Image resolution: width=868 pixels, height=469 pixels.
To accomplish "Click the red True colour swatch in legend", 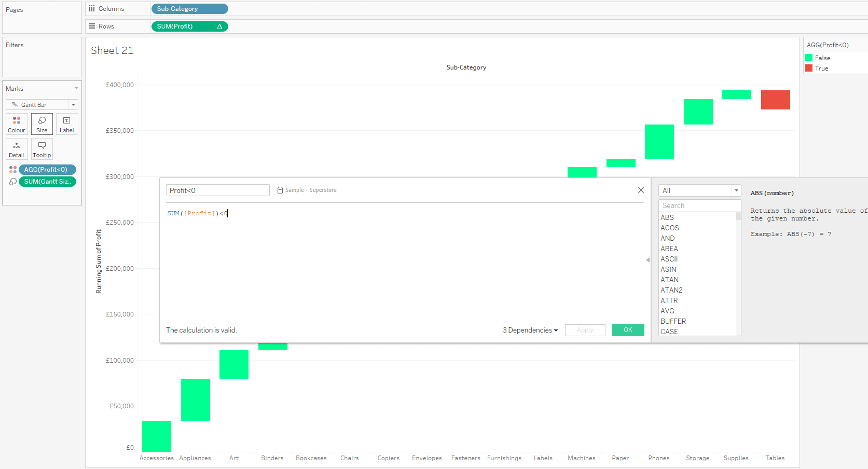I will [x=808, y=68].
